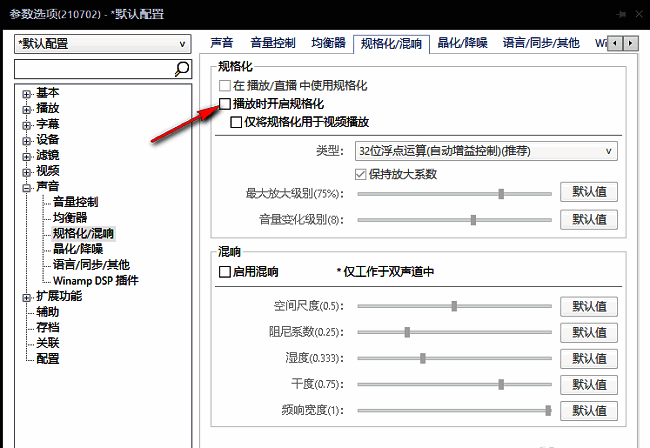The width and height of the screenshot is (650, 448).
Task: Click the 阻尼系数 slider
Action: pos(453,332)
